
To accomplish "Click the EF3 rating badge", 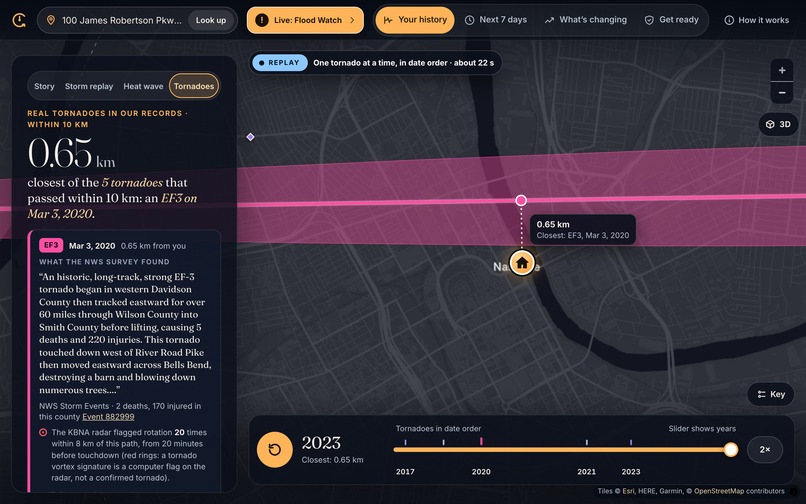I will tap(51, 245).
